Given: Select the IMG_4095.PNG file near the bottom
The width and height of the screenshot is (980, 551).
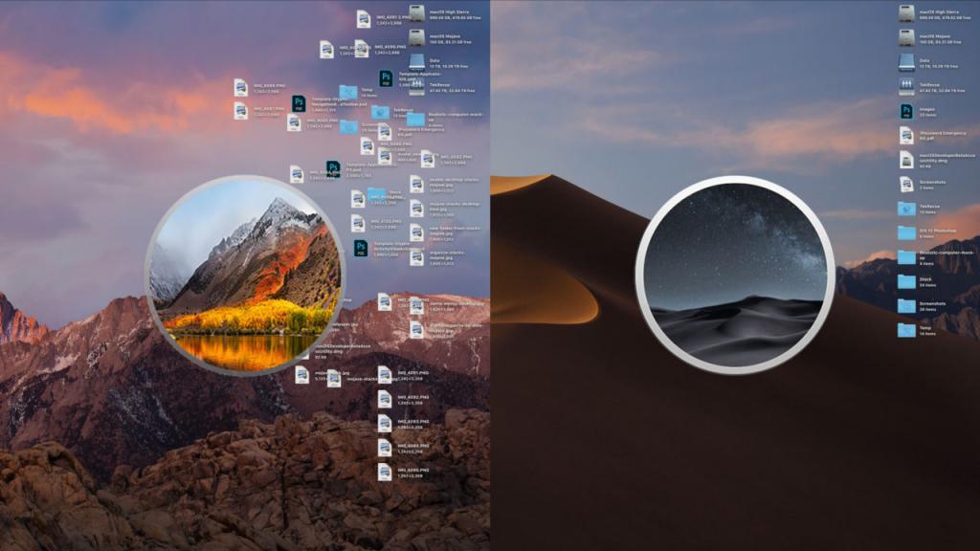Looking at the screenshot, I should point(384,471).
